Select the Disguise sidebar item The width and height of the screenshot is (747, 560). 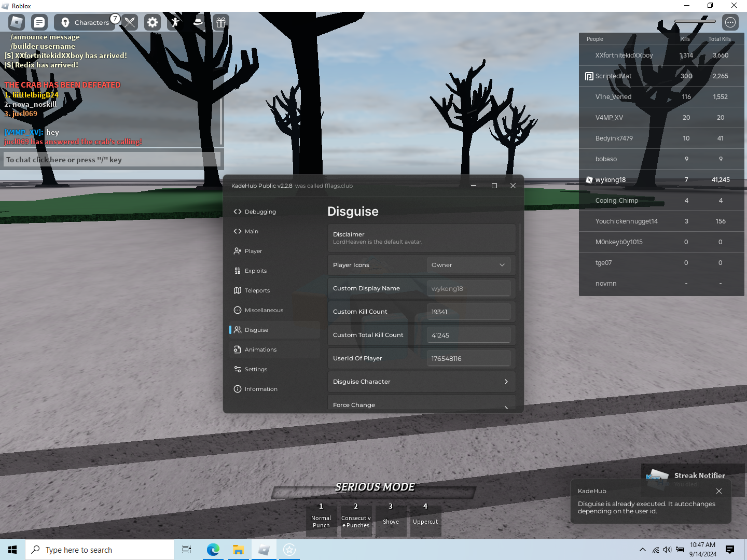click(274, 330)
